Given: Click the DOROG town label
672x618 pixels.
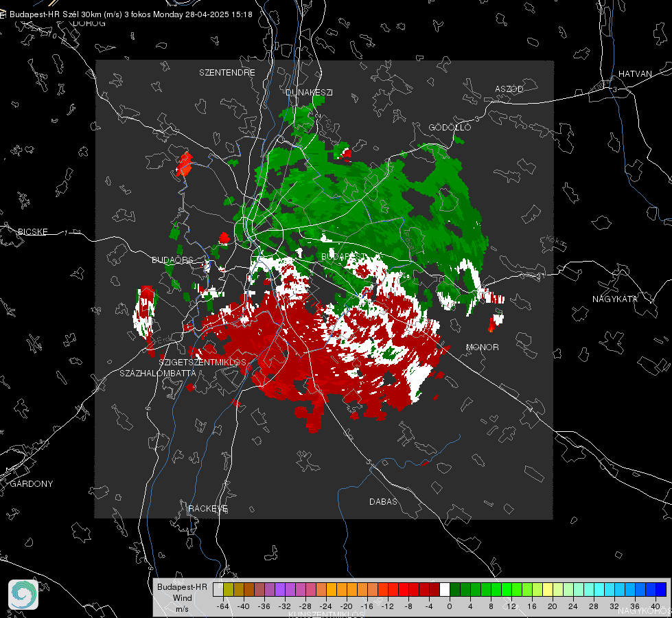Looking at the screenshot, I should [x=89, y=23].
